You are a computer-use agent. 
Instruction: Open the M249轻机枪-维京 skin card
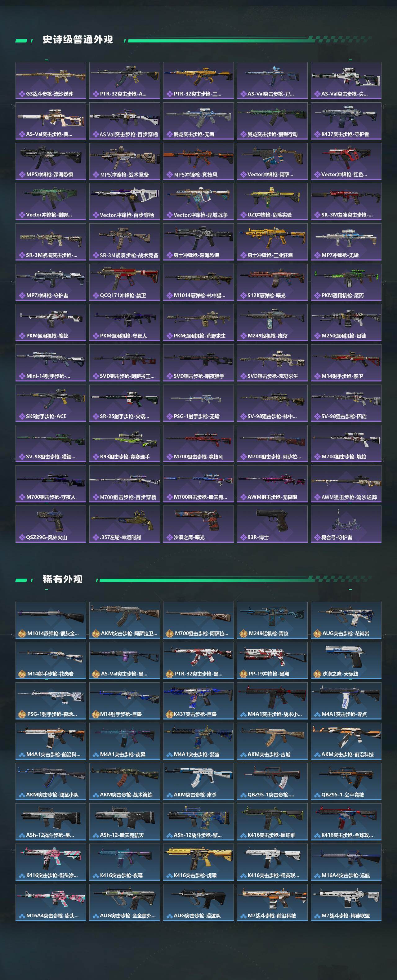click(272, 323)
